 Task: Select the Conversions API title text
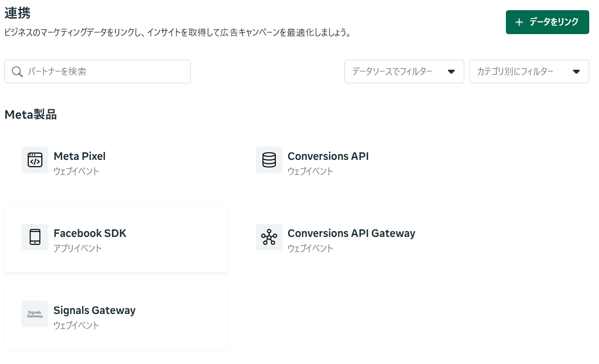328,156
